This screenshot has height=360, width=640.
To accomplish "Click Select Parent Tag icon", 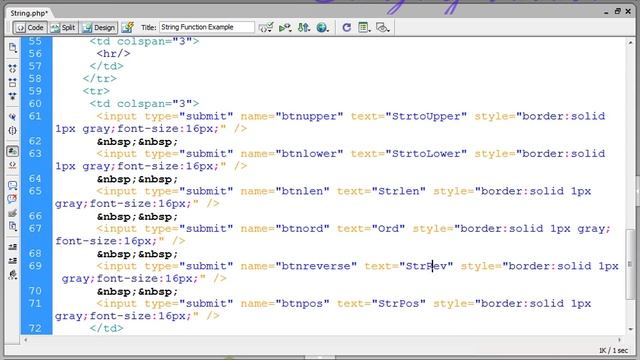I will click(13, 117).
